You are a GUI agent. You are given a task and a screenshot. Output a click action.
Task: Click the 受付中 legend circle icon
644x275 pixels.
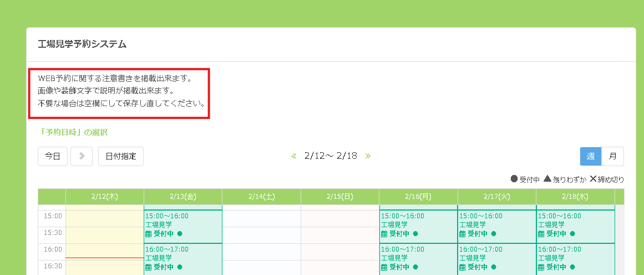(x=514, y=179)
